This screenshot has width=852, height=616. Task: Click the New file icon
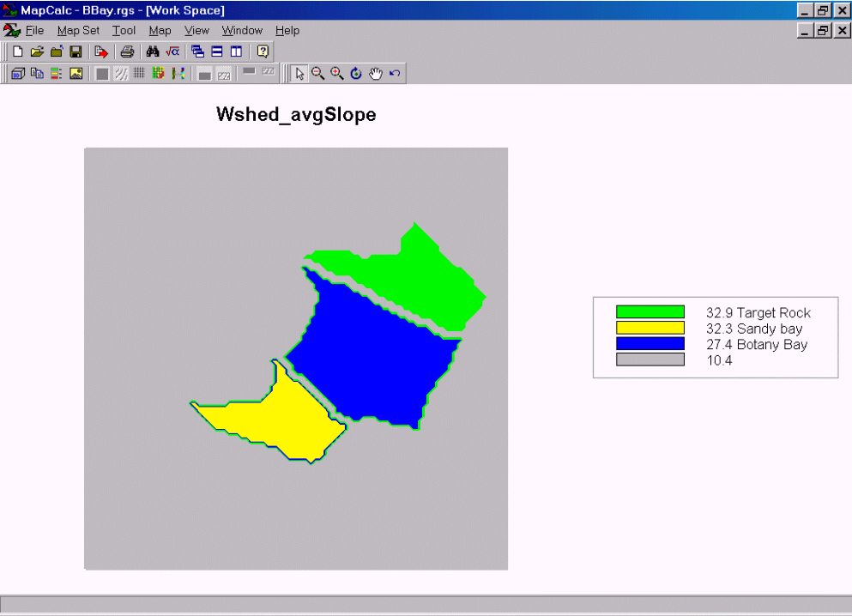[17, 51]
